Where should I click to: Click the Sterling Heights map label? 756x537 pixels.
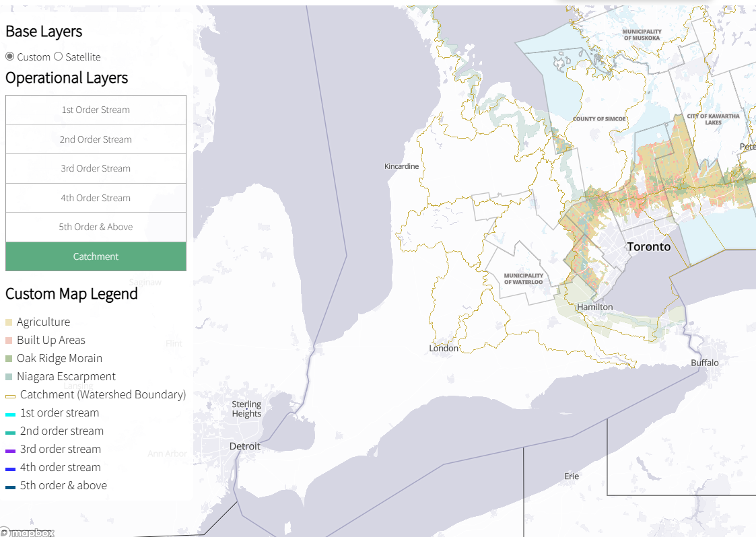click(246, 408)
